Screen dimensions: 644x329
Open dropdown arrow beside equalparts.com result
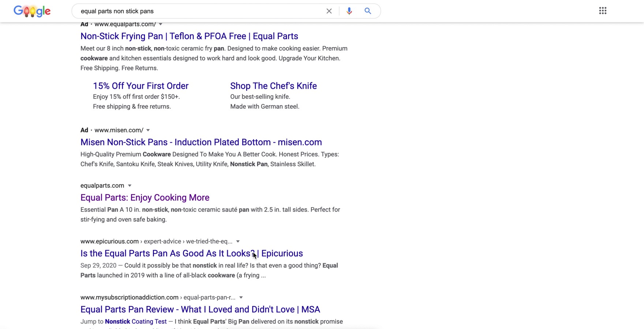pyautogui.click(x=130, y=186)
